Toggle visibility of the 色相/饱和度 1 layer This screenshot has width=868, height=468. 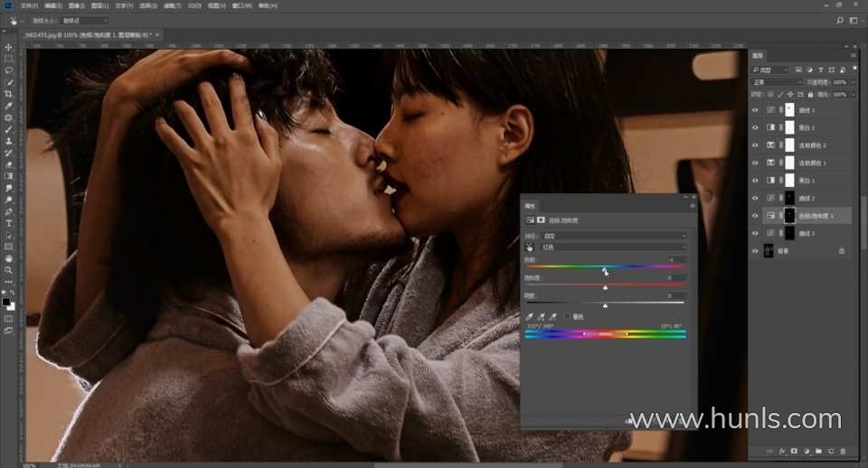coord(756,216)
